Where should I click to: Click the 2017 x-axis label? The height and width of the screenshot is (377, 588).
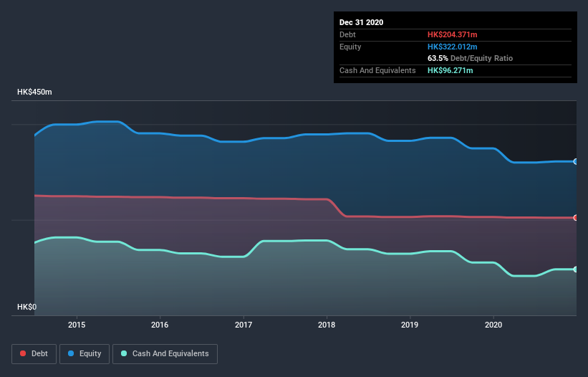coord(244,325)
